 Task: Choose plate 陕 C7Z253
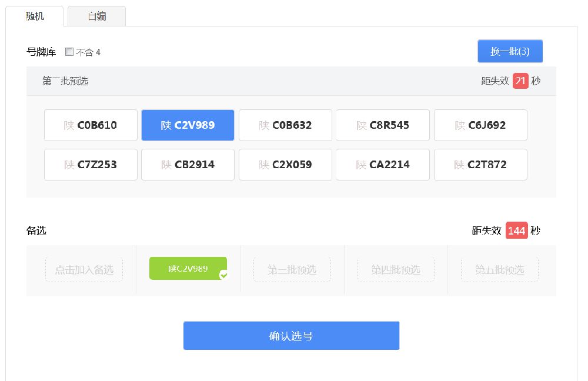(x=91, y=165)
